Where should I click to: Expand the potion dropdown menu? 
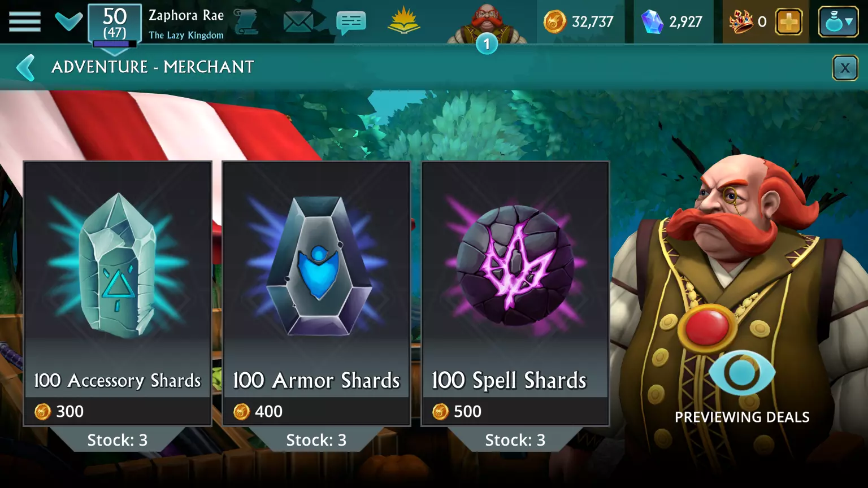pyautogui.click(x=839, y=22)
